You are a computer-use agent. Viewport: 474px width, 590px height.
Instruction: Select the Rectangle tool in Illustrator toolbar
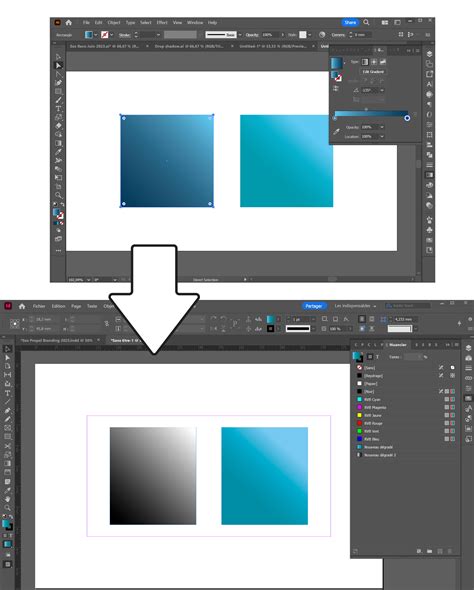coord(58,91)
